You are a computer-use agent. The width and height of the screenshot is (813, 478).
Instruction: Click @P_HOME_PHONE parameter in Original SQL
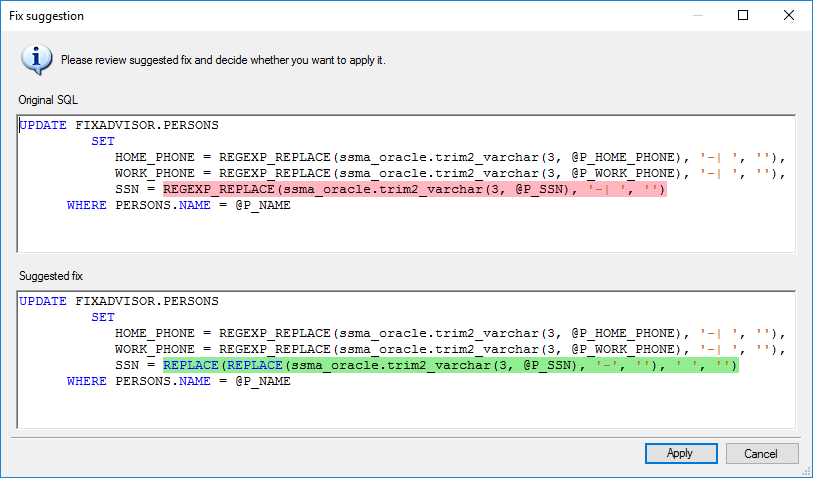point(623,157)
